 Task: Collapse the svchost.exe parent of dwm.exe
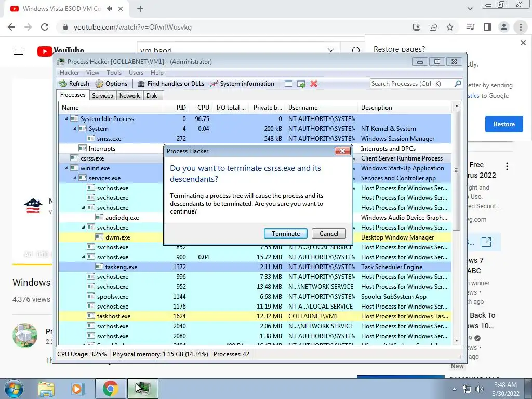83,228
